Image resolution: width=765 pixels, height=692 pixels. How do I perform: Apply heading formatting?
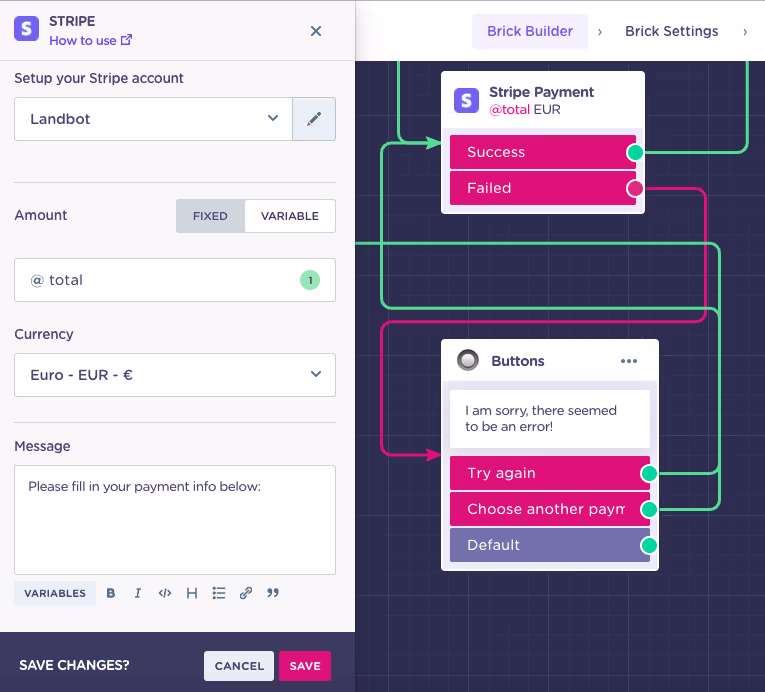(x=192, y=593)
